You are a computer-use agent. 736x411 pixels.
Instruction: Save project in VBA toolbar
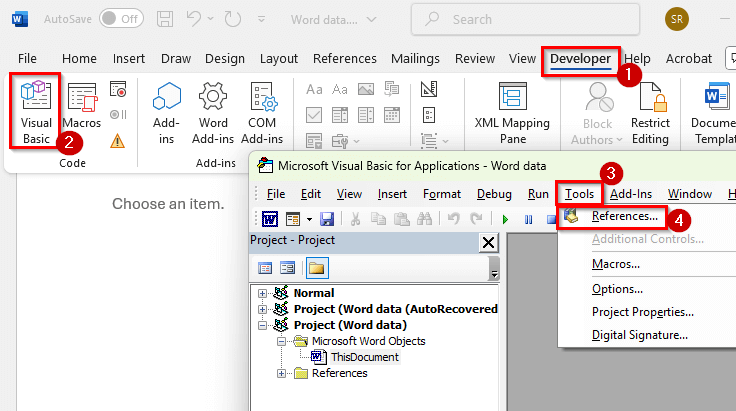tap(327, 219)
